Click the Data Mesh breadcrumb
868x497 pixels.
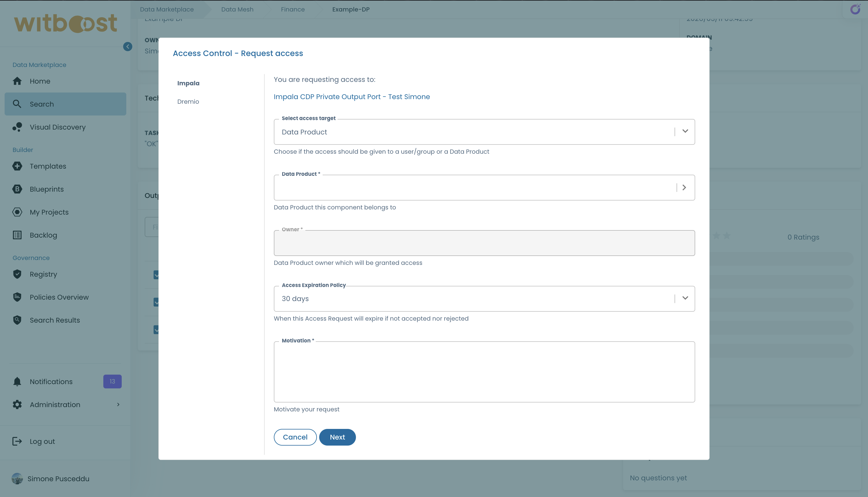[237, 9]
